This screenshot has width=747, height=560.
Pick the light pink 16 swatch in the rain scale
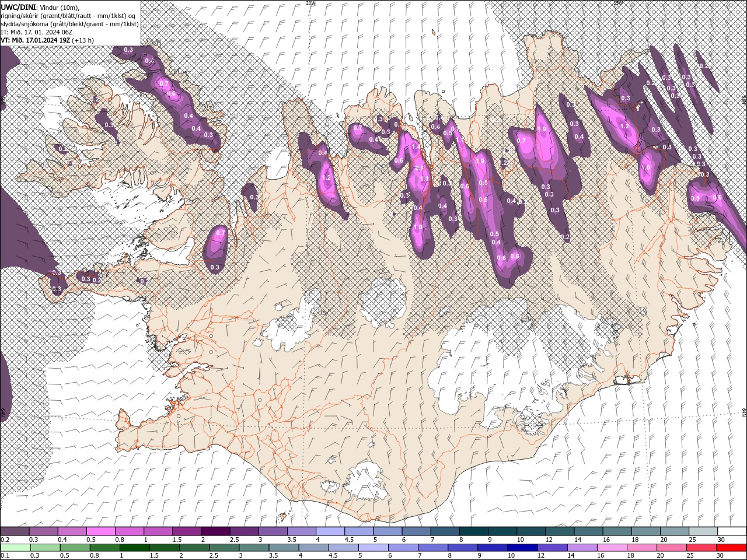click(612, 547)
